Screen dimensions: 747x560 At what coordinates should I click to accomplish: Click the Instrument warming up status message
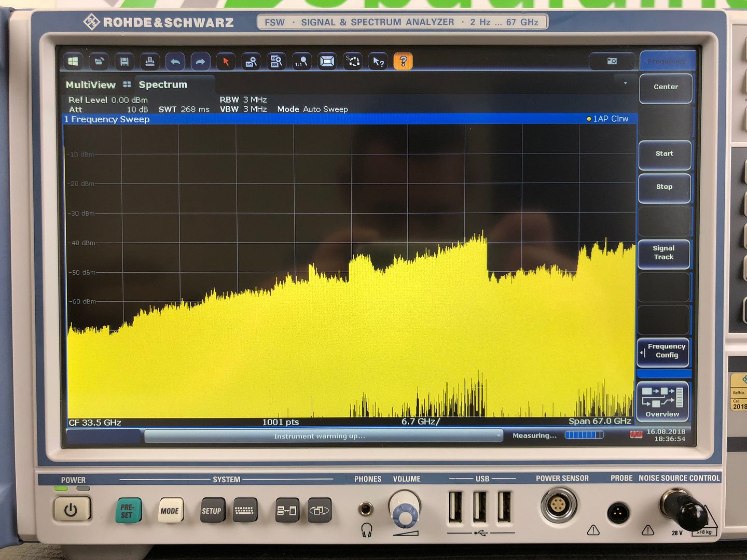pyautogui.click(x=324, y=436)
